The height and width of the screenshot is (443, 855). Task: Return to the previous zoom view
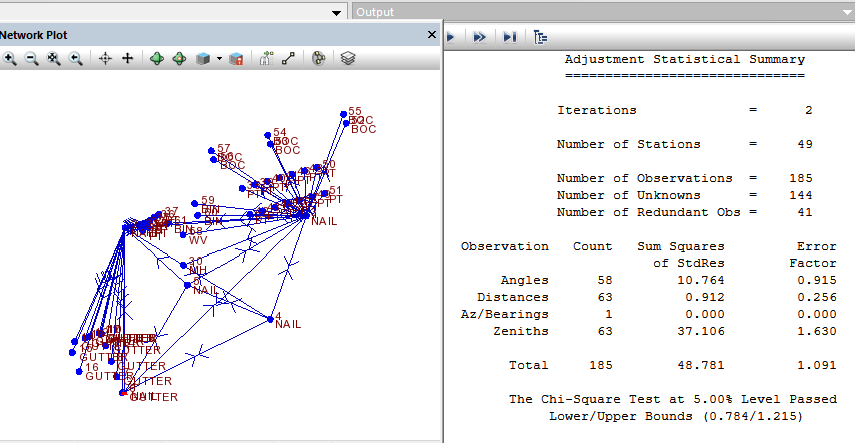pos(75,59)
